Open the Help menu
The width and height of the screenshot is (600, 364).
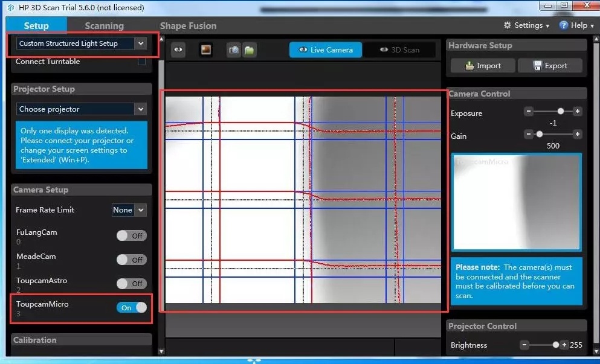573,25
